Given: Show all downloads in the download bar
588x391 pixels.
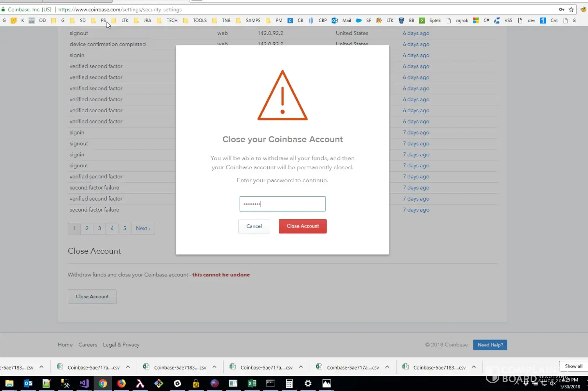Looking at the screenshot, I should [574, 366].
